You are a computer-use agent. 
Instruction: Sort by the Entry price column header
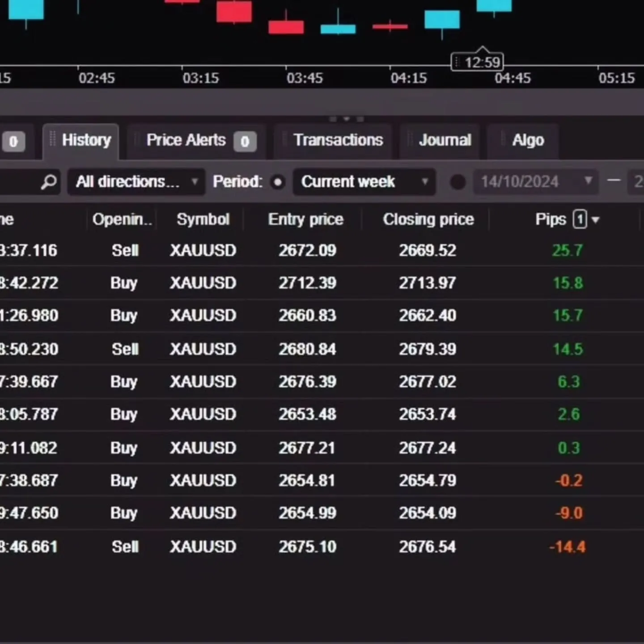(x=305, y=219)
